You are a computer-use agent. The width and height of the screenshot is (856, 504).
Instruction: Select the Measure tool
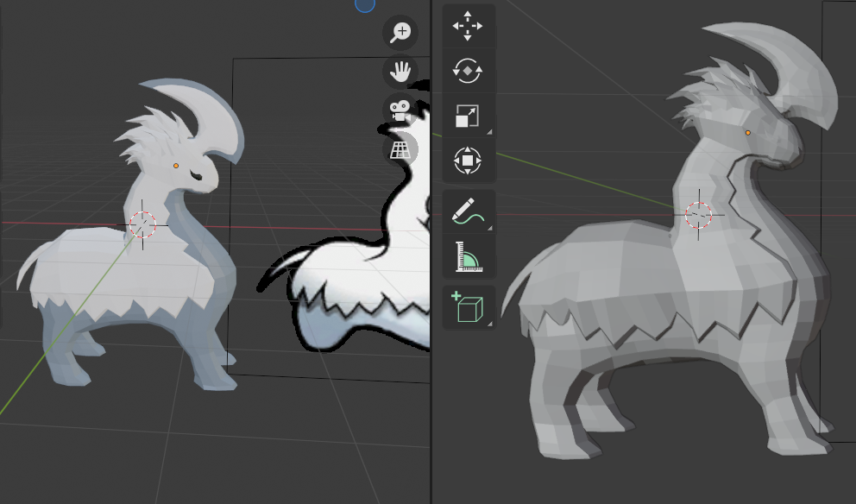(x=469, y=256)
